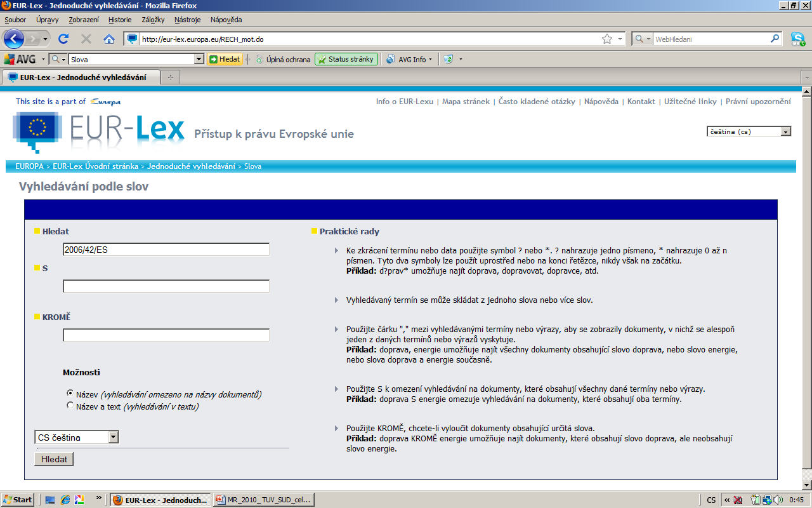Click the Kontakt link
The height and width of the screenshot is (508, 812).
click(641, 102)
